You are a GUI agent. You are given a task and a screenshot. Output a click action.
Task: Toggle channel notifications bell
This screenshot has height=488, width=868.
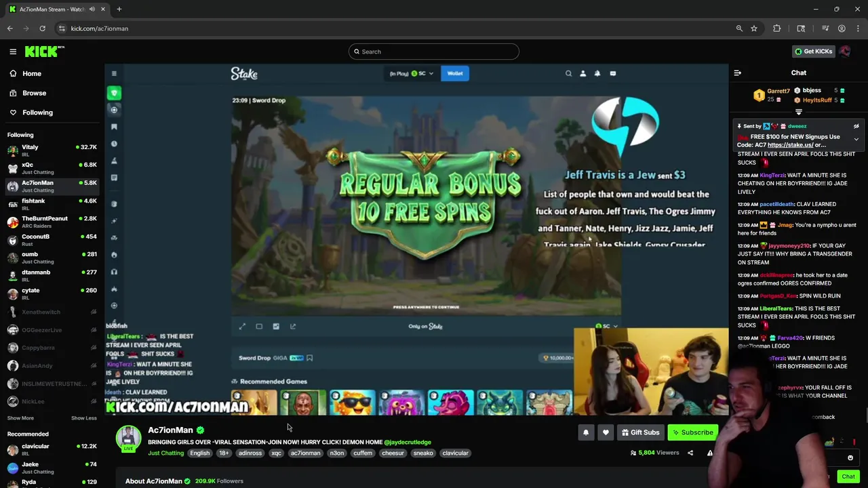(586, 432)
